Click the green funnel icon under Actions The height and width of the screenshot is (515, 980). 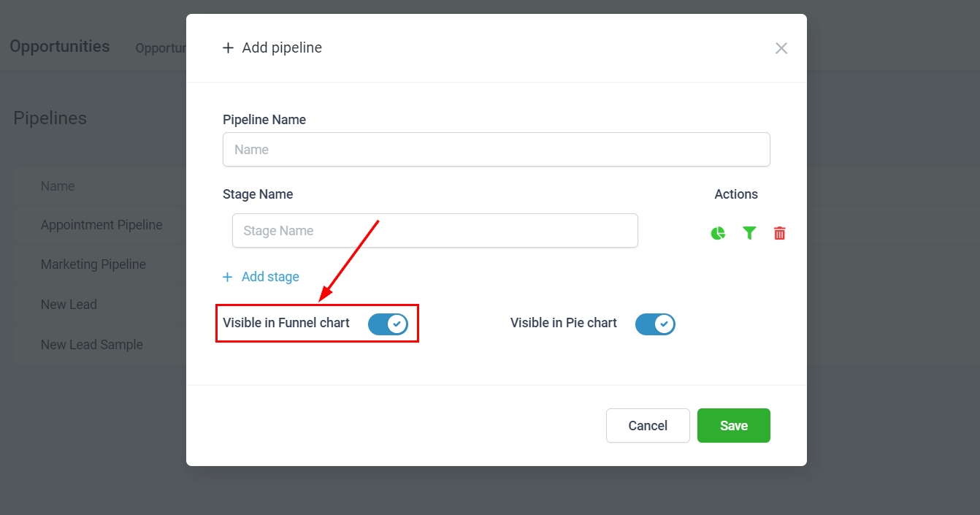749,233
